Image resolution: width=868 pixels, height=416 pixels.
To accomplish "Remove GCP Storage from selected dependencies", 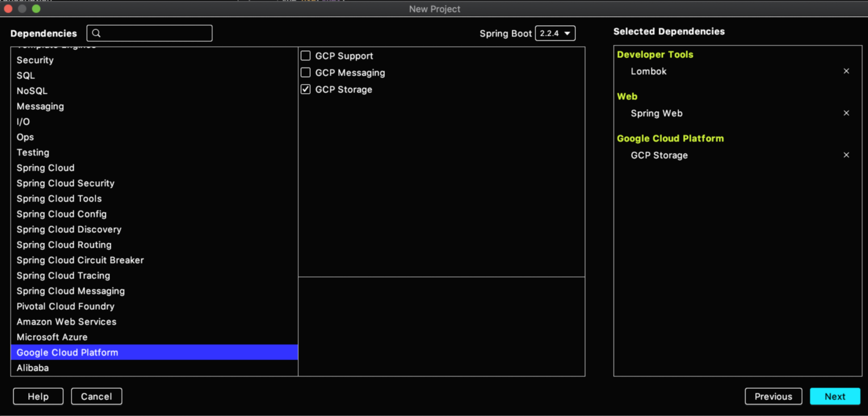I will (846, 155).
